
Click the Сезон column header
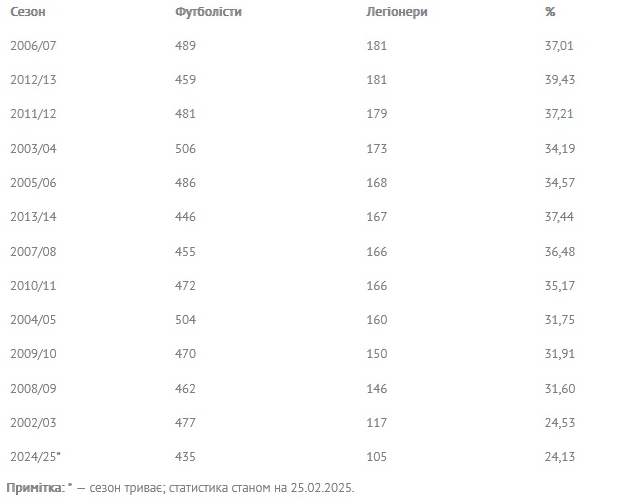point(27,12)
